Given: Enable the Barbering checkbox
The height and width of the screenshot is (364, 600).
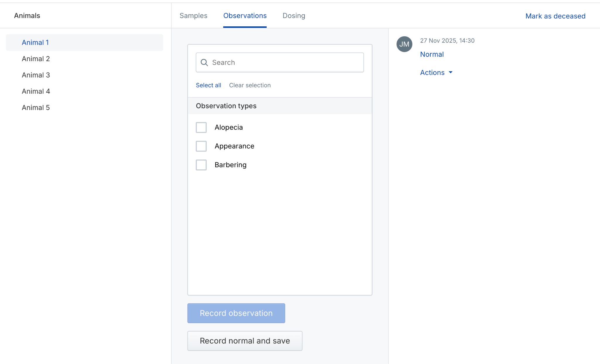Looking at the screenshot, I should click(x=201, y=165).
